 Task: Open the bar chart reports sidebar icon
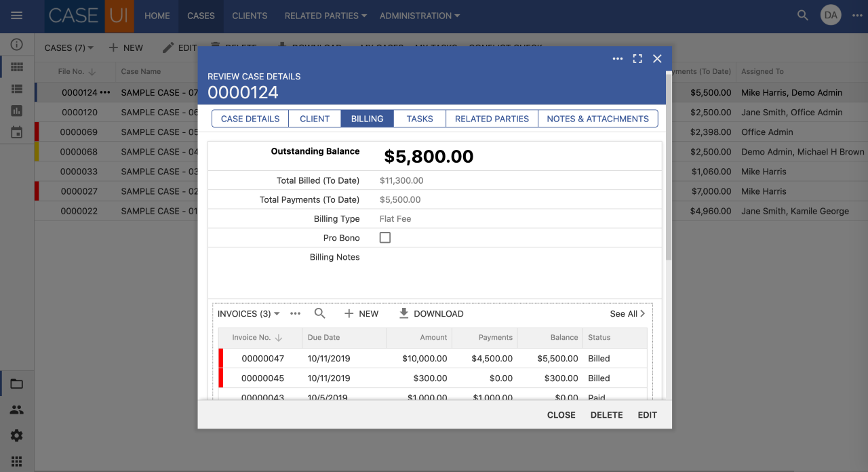tap(17, 110)
